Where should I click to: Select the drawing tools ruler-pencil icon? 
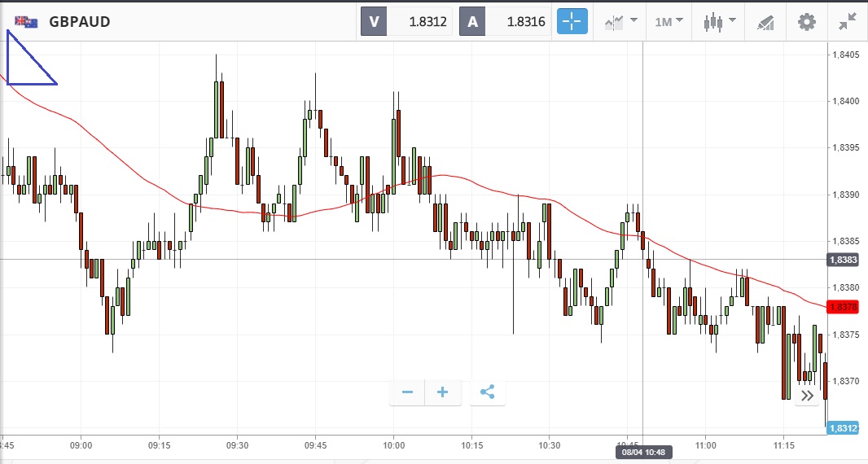tap(765, 22)
